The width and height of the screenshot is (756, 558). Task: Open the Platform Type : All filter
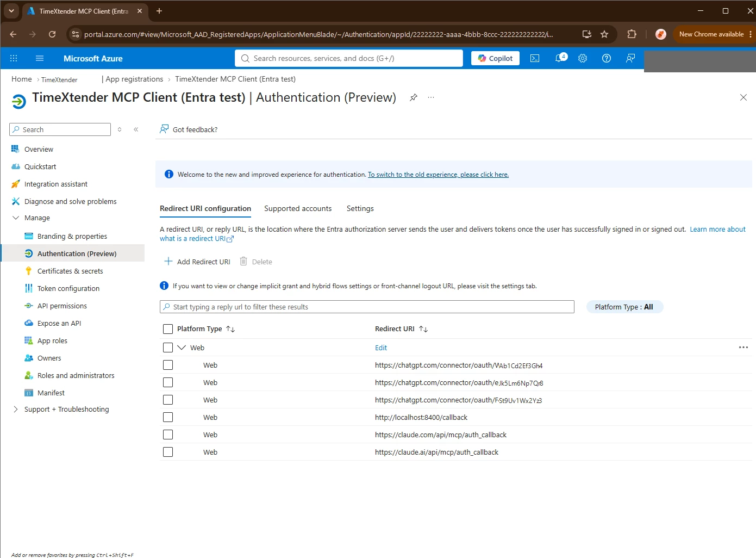[x=624, y=307]
